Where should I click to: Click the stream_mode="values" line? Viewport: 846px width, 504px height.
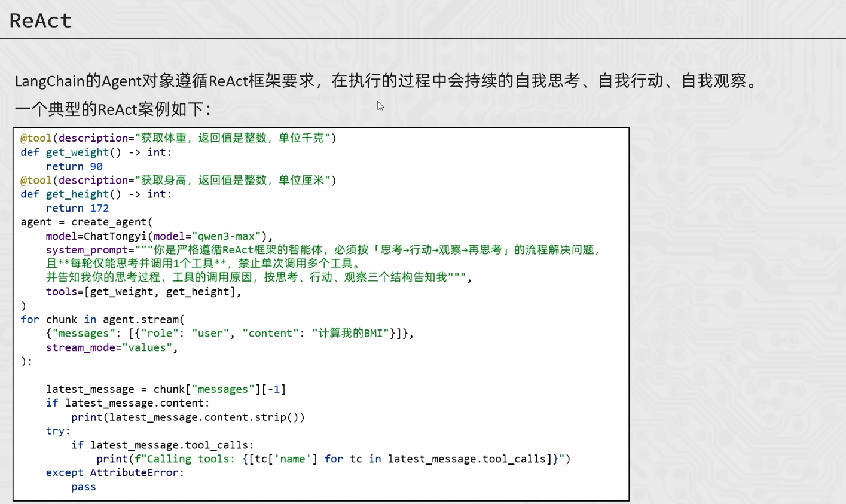click(x=112, y=347)
